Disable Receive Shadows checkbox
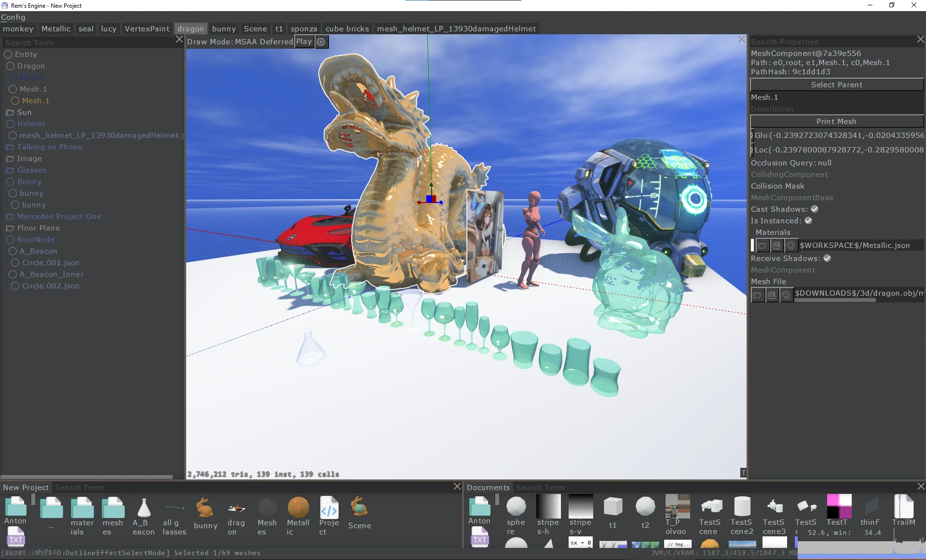 827,258
